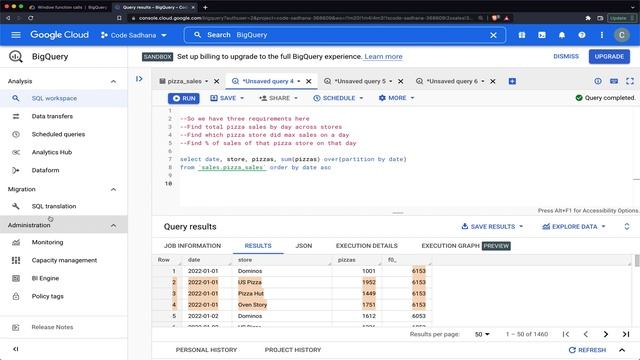Open Data transfers in sidebar

click(64, 116)
